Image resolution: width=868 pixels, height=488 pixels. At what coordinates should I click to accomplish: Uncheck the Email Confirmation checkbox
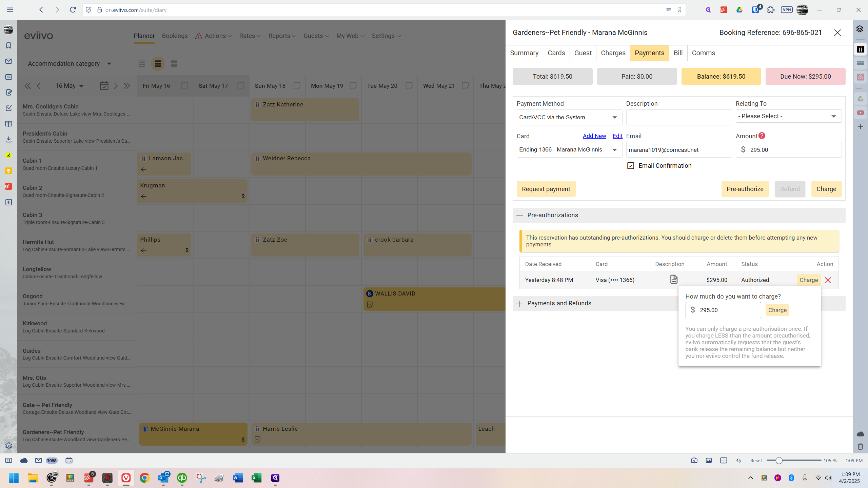tap(631, 166)
